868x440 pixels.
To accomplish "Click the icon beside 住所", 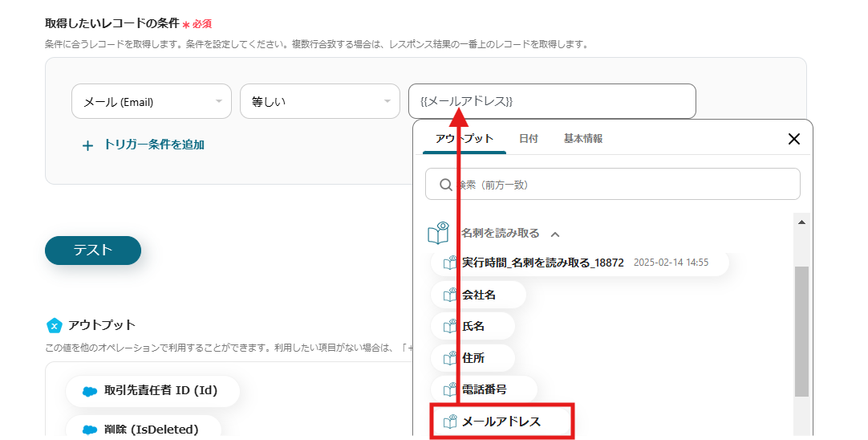I will point(450,358).
